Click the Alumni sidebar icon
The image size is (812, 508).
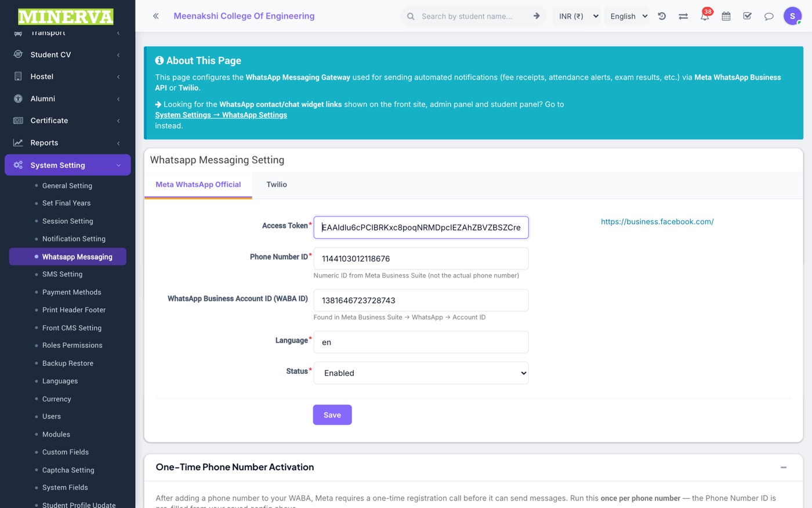(x=18, y=99)
